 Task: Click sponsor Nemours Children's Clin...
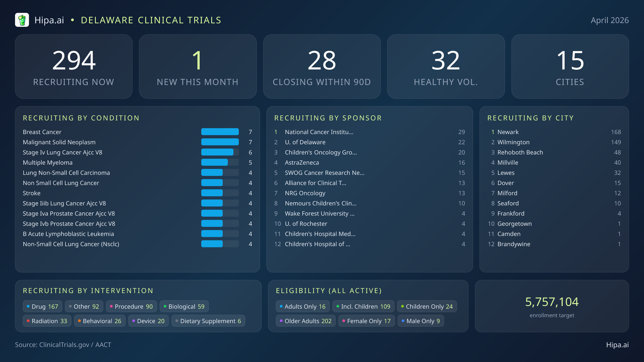coord(369,203)
